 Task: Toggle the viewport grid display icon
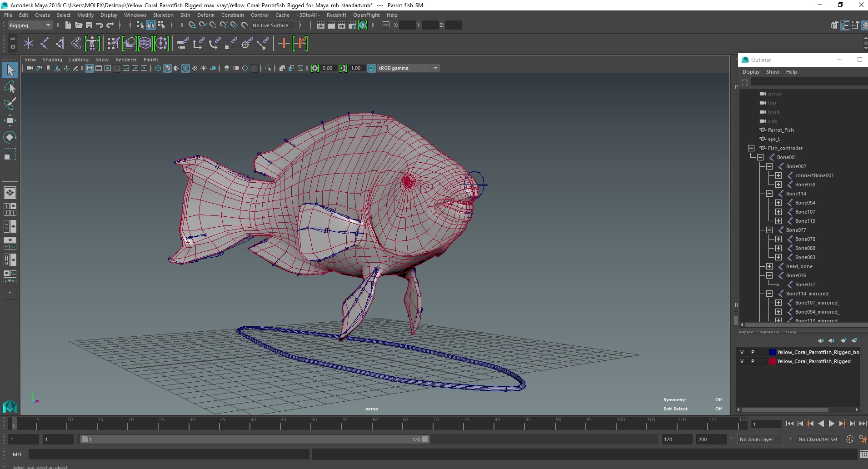[x=90, y=68]
